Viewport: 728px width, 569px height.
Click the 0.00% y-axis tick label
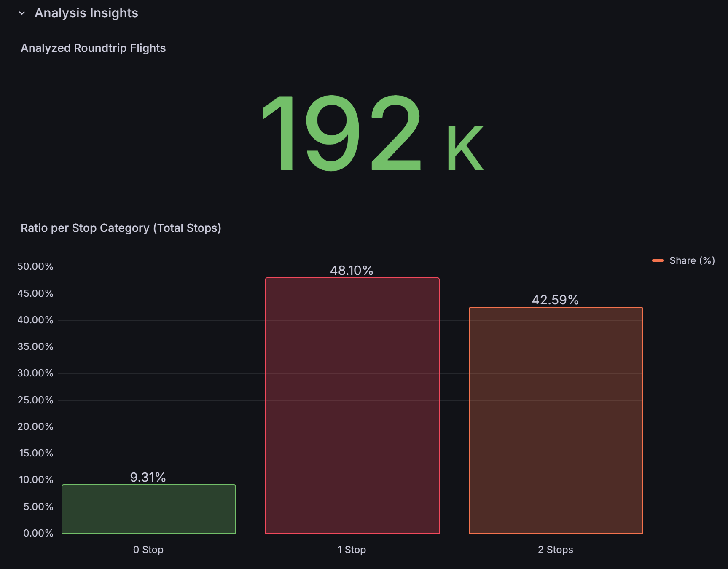click(x=38, y=533)
